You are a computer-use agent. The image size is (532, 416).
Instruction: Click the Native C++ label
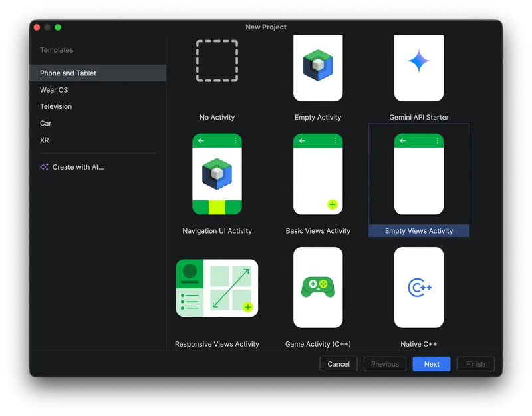[x=419, y=344]
